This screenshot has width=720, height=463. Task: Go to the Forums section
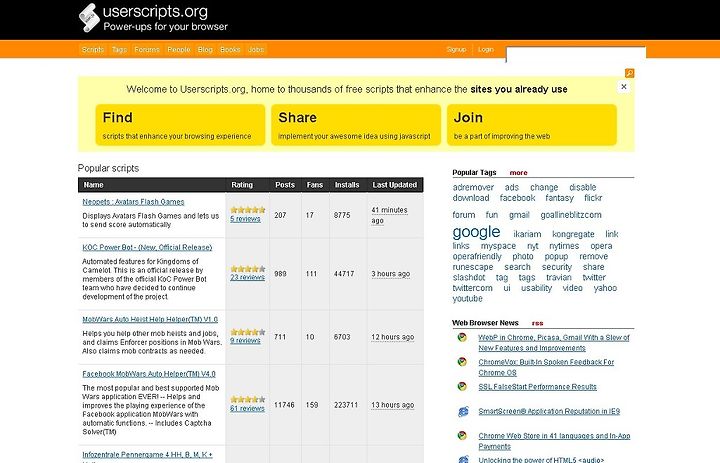pyautogui.click(x=147, y=50)
